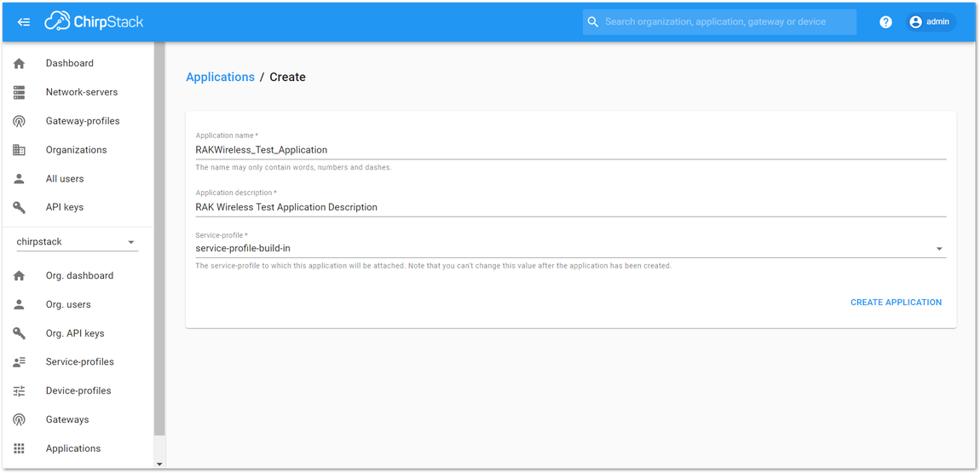Image resolution: width=980 pixels, height=473 pixels.
Task: Click the API keys key icon
Action: 20,207
